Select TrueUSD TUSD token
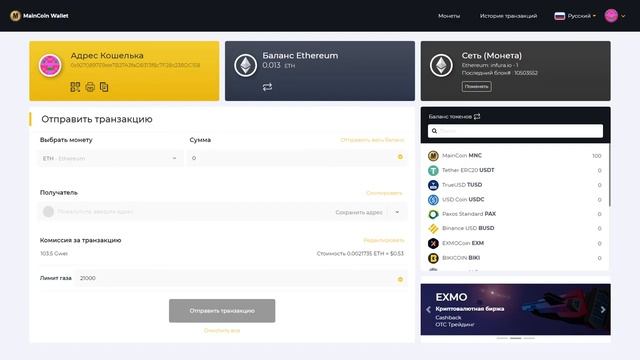The height and width of the screenshot is (360, 640). pyautogui.click(x=515, y=185)
